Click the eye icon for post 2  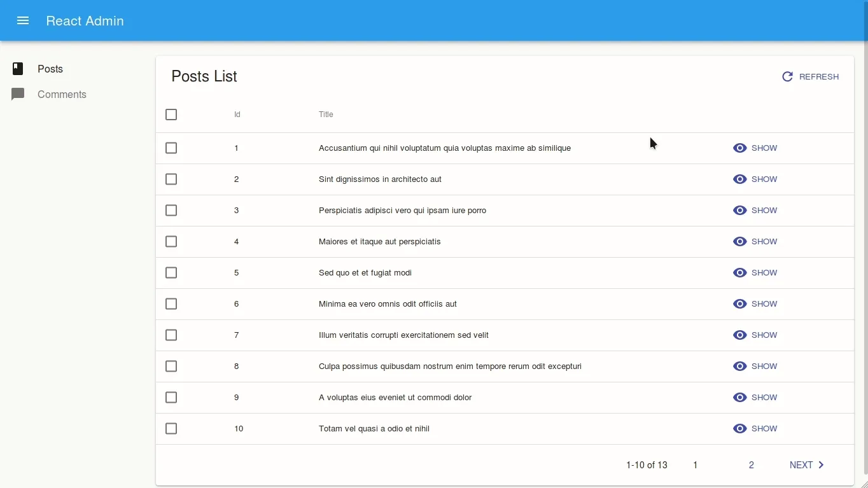739,179
